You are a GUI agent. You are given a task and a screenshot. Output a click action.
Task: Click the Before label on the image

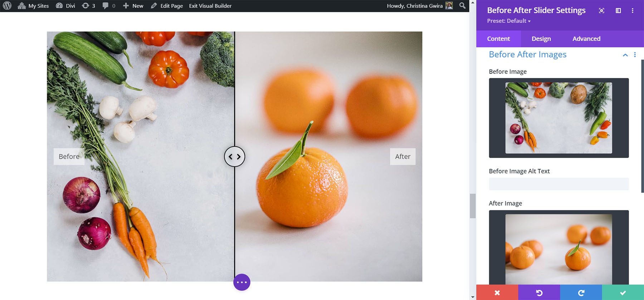[x=69, y=157]
